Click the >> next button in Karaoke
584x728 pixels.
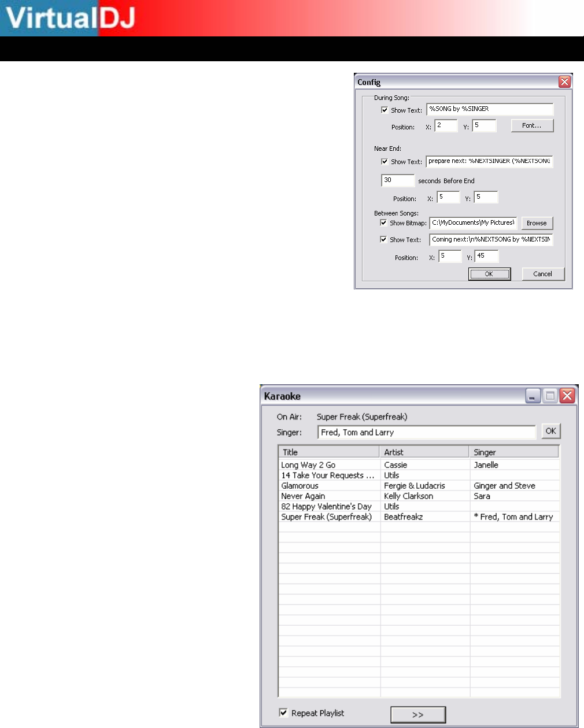click(418, 715)
